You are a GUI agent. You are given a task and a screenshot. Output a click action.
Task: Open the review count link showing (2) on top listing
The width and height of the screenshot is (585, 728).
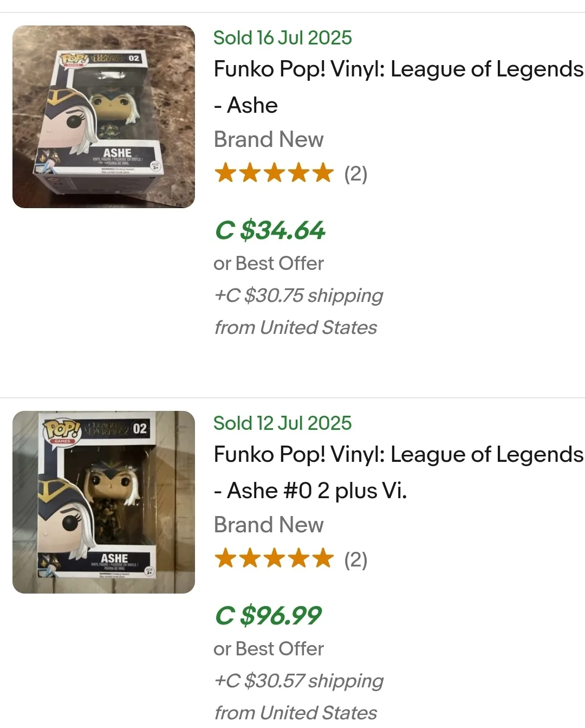point(356,175)
